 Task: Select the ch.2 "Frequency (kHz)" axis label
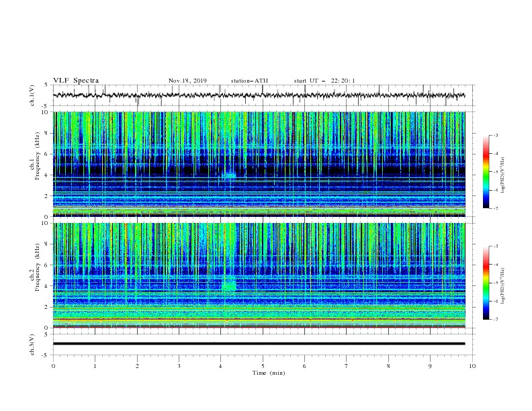click(x=38, y=267)
